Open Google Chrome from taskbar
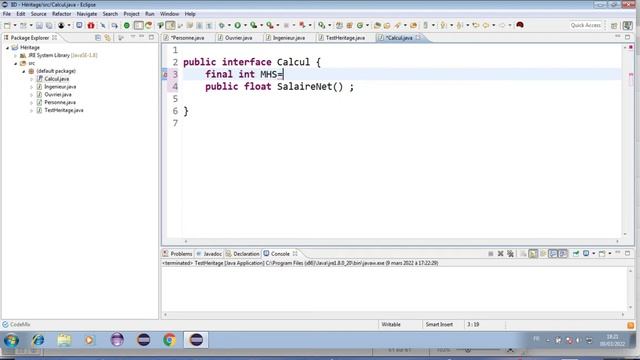 (169, 340)
